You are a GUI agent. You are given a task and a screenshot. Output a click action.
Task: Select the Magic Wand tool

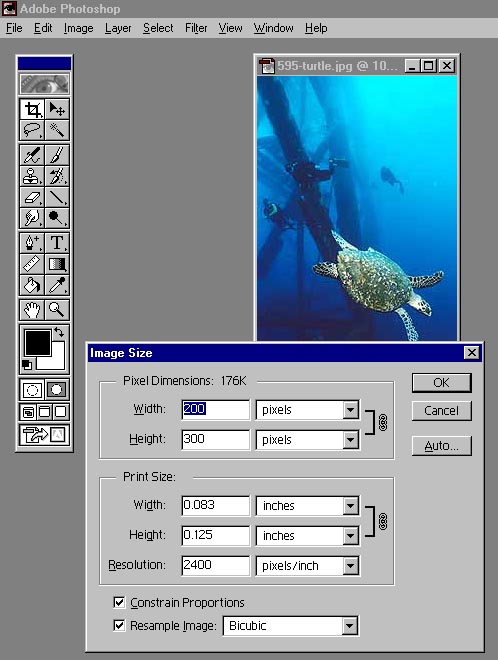click(x=57, y=130)
